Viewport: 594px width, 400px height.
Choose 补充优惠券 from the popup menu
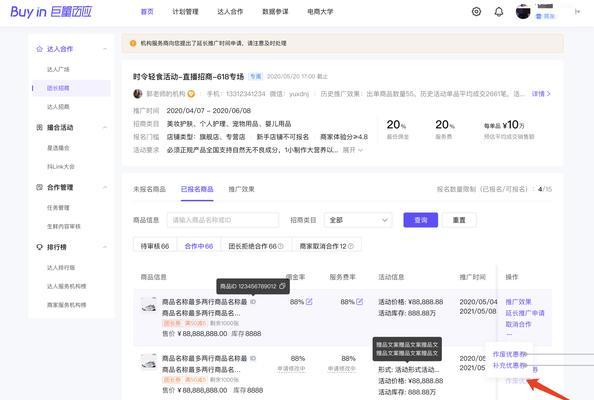[510, 366]
